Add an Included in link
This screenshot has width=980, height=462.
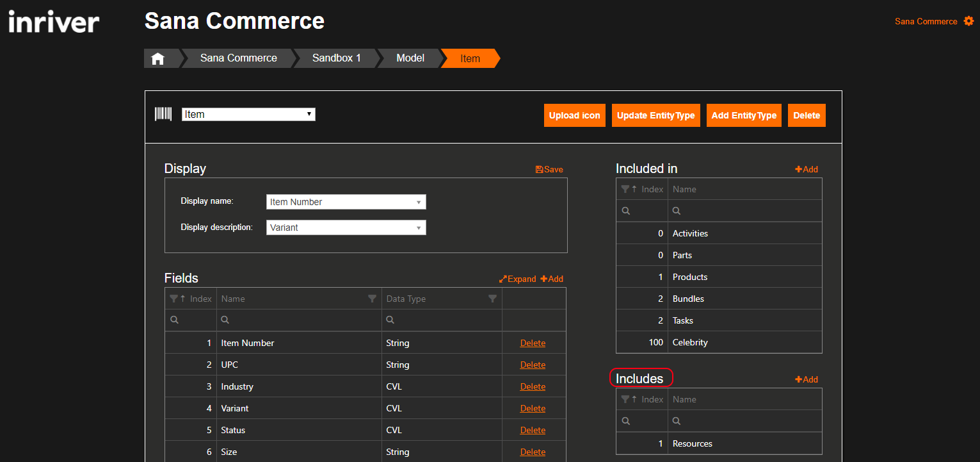click(x=807, y=170)
